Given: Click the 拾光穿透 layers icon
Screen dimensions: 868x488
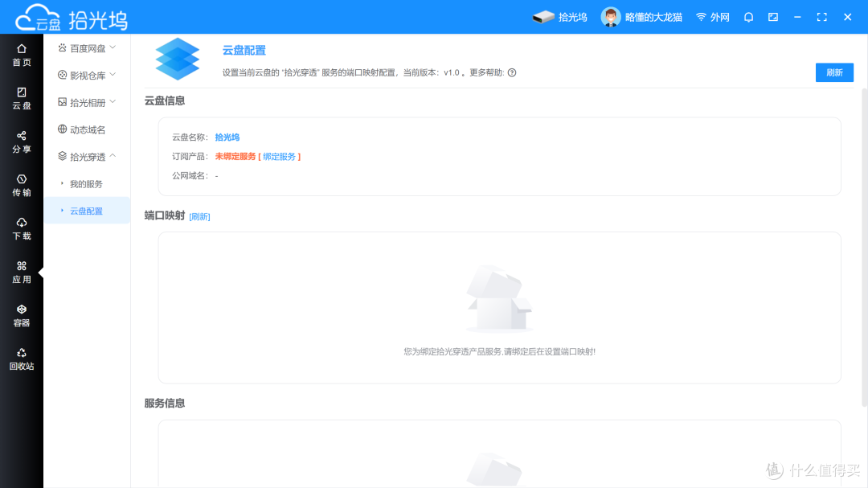Looking at the screenshot, I should pos(62,156).
